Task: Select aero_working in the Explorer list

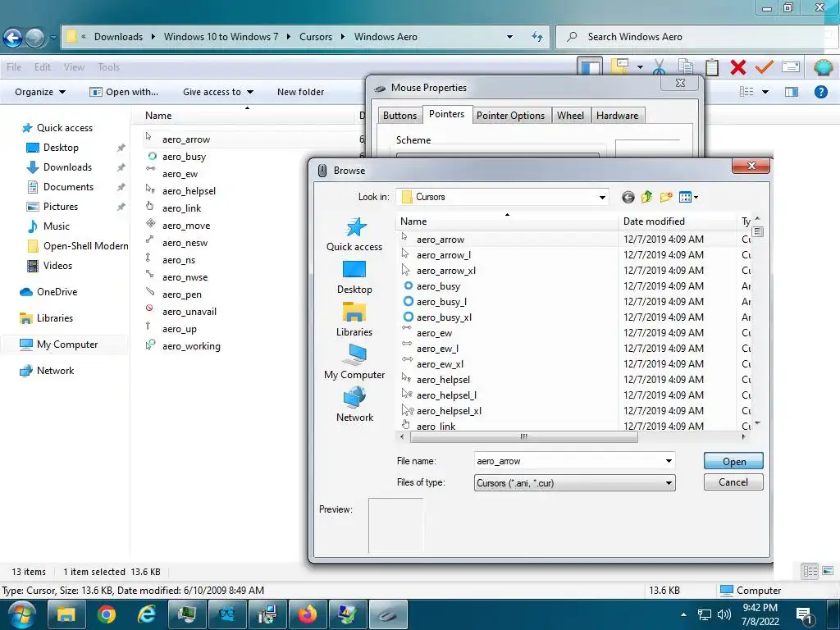Action: coord(191,346)
